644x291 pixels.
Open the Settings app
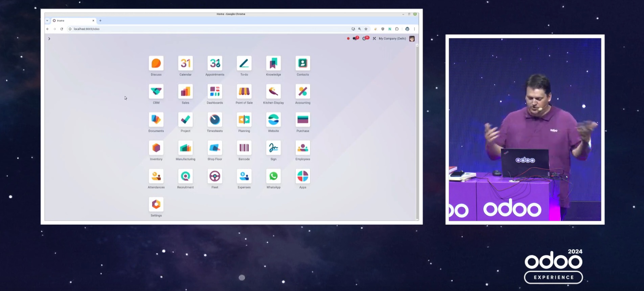[x=156, y=204]
